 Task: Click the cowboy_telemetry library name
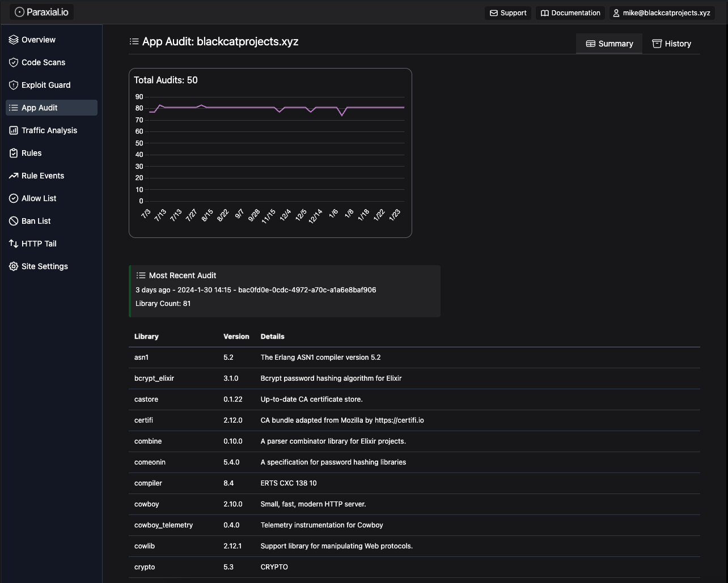[163, 525]
